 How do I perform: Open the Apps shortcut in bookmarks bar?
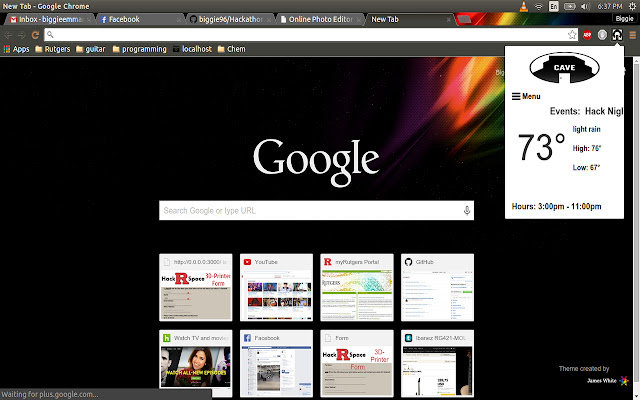tap(16, 48)
